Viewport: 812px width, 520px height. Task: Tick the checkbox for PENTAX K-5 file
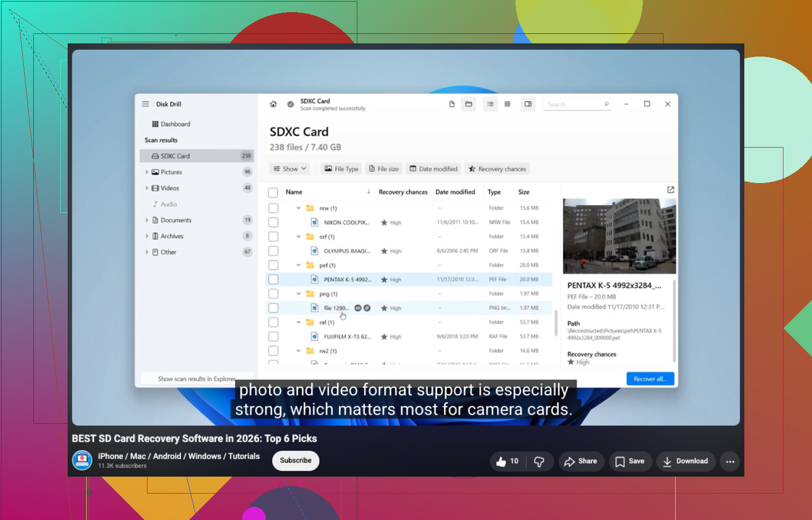273,279
